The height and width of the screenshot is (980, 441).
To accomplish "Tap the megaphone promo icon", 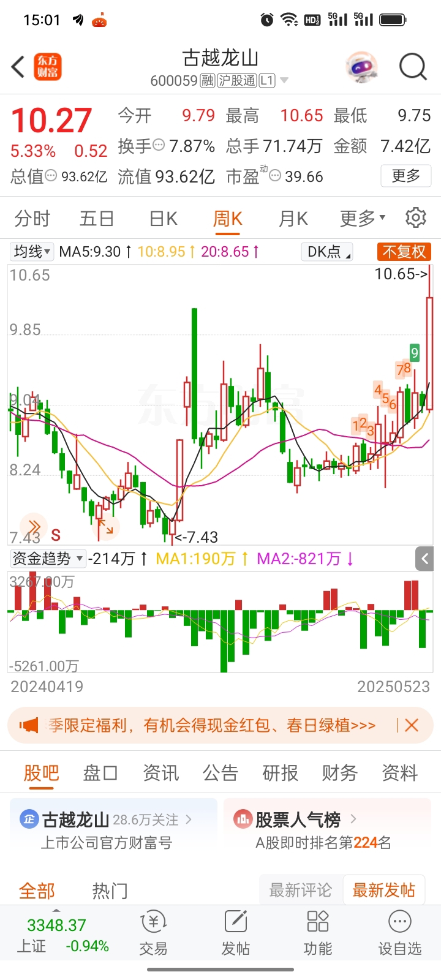I will click(29, 726).
